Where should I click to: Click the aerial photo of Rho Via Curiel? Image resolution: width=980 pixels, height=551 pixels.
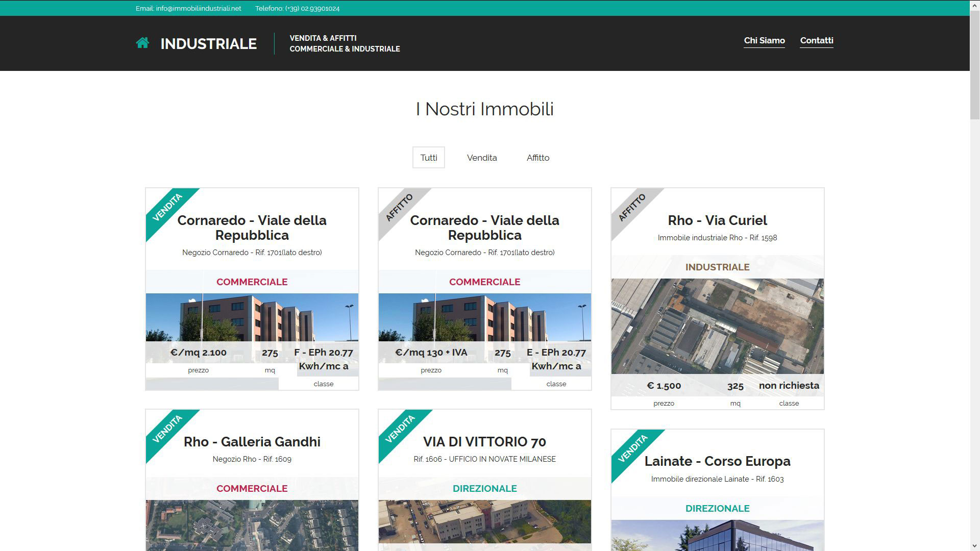pyautogui.click(x=717, y=326)
